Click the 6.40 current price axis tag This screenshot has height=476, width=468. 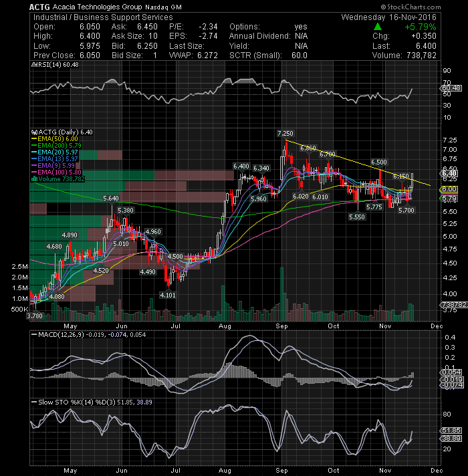[449, 173]
